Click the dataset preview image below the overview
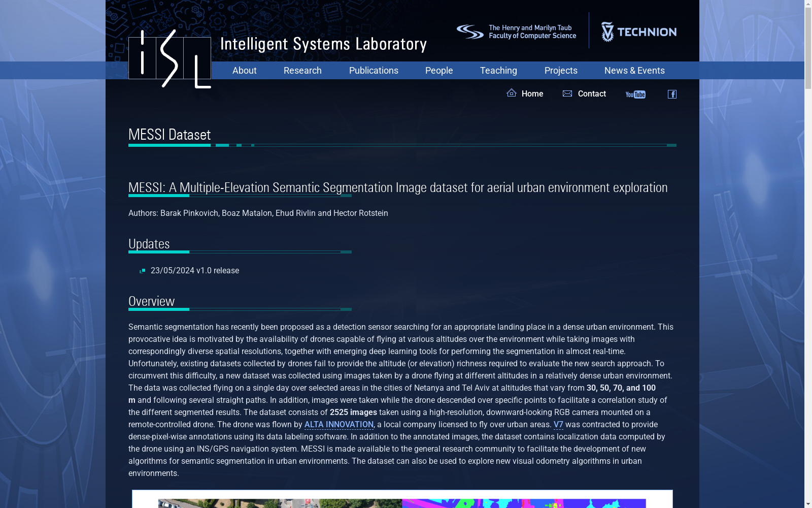Viewport: 812px width, 508px height. (x=402, y=499)
